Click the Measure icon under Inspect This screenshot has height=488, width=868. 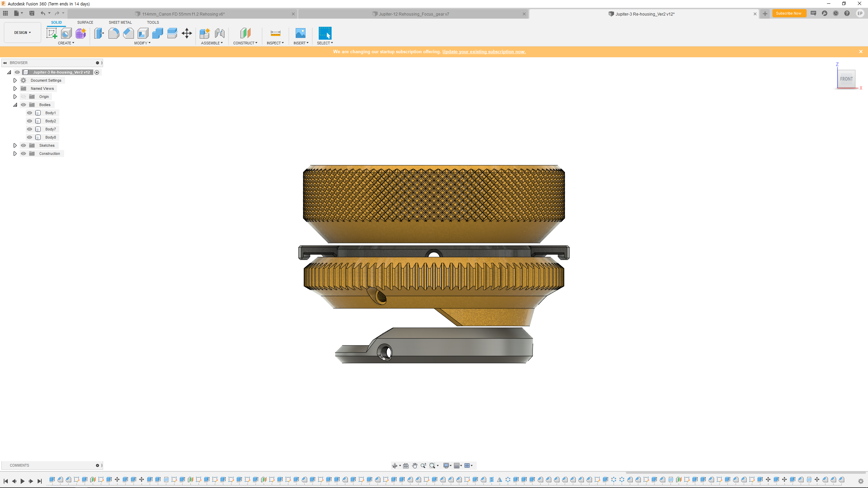pos(275,33)
